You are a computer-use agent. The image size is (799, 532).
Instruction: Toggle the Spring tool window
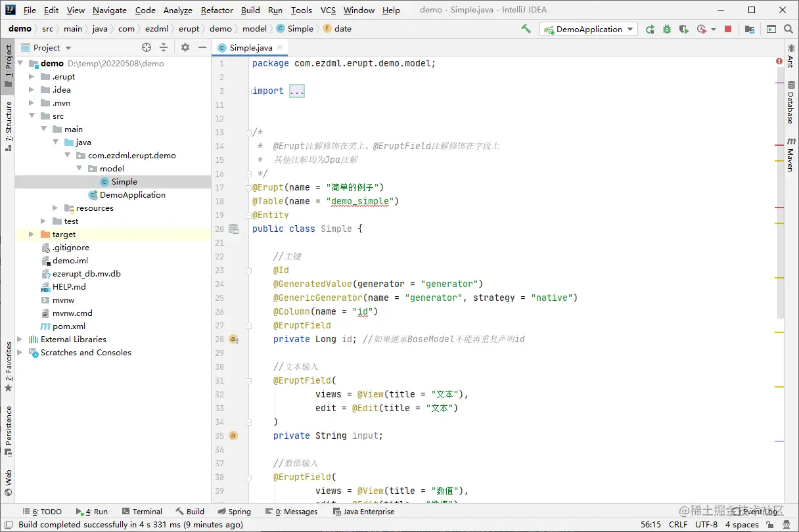click(x=233, y=512)
